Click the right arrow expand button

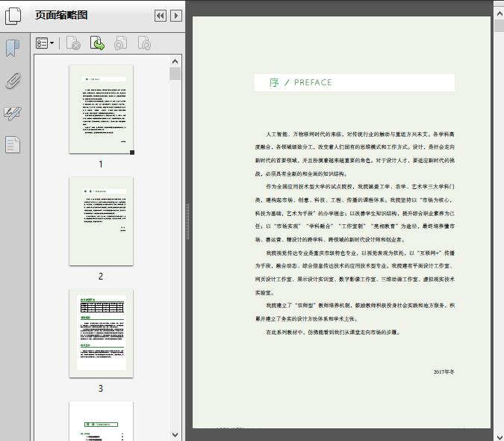coord(176,16)
